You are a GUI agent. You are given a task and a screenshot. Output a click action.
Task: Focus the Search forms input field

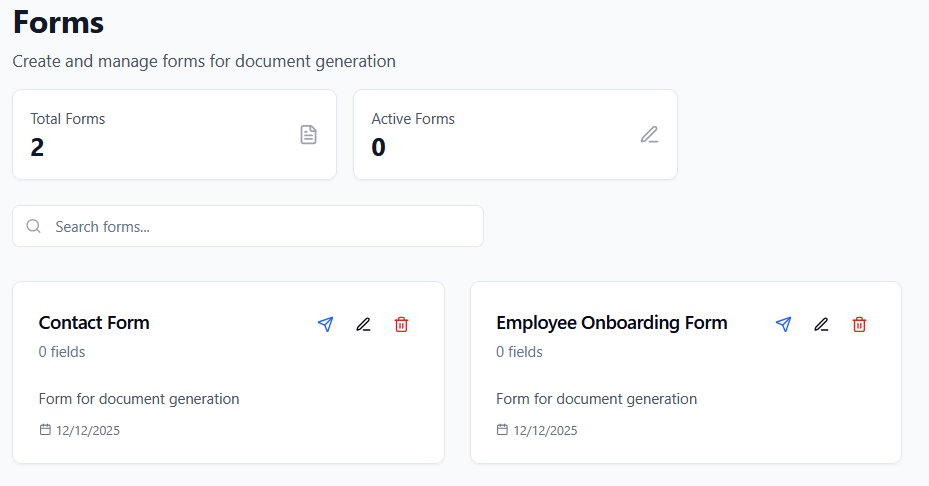click(x=260, y=227)
